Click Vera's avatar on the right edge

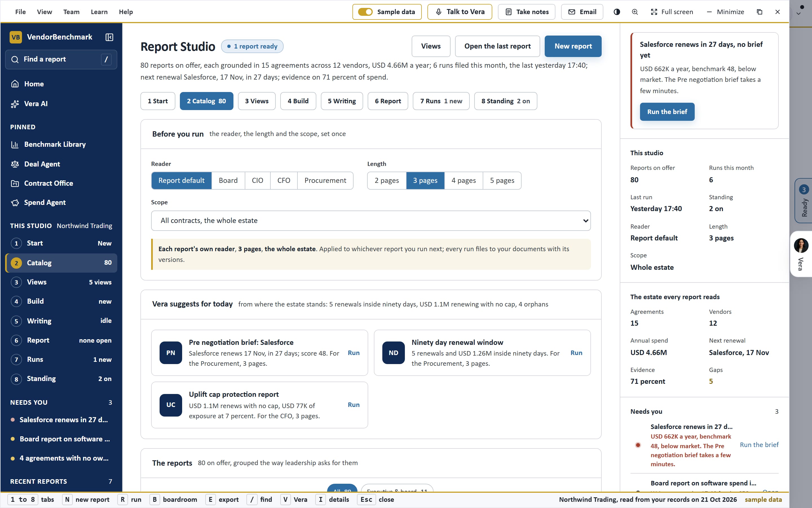pos(801,246)
